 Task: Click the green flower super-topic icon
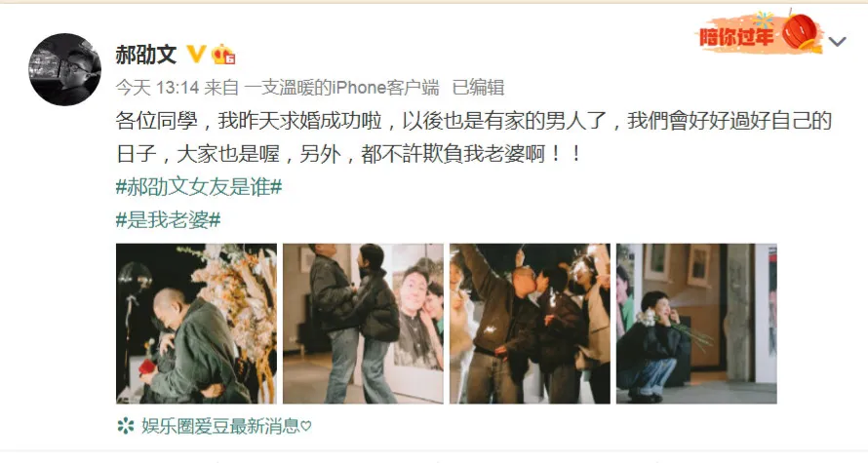coord(126,426)
